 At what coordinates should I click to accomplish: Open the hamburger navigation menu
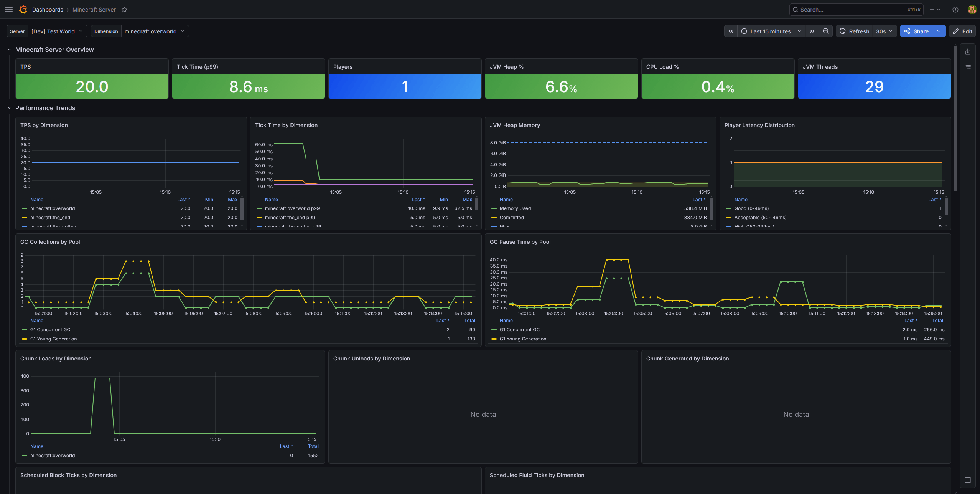click(9, 10)
